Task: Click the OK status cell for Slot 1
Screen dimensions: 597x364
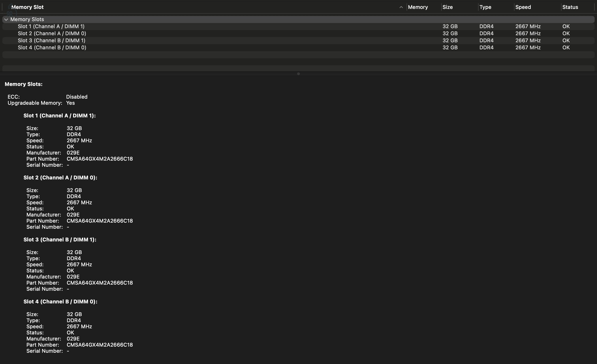Action: [566, 26]
